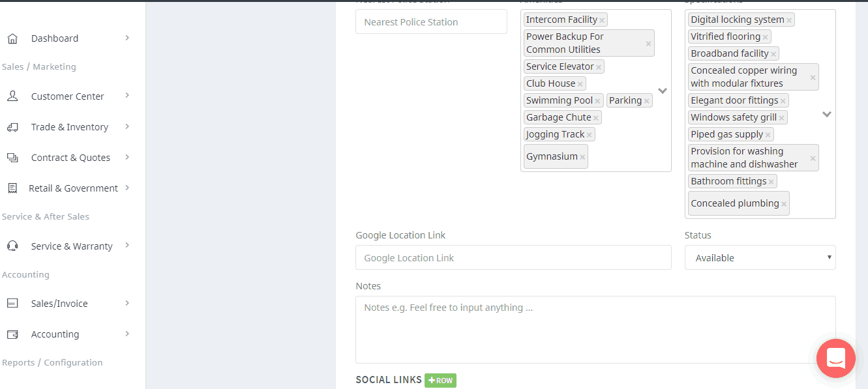Click the Service & Warranty headset icon
This screenshot has height=389, width=868.
tap(12, 246)
